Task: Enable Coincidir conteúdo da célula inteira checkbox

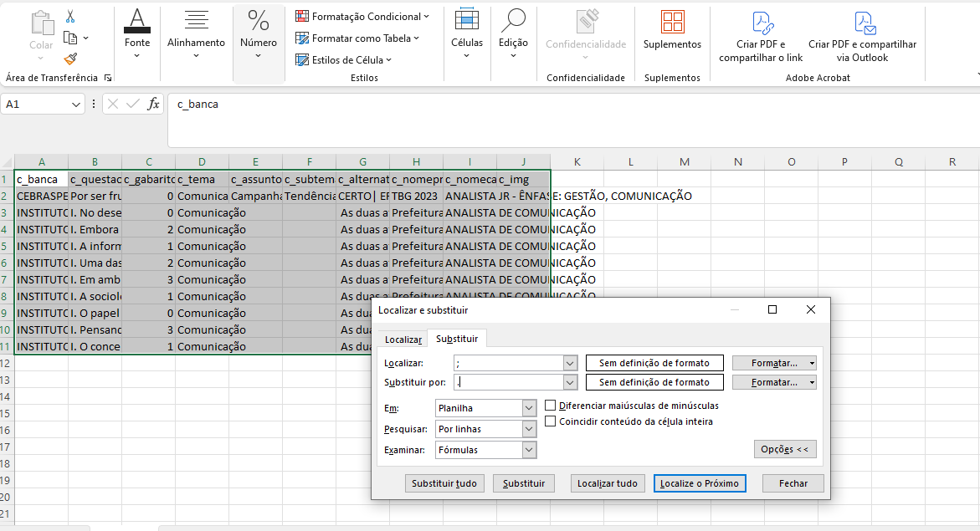Action: [551, 421]
